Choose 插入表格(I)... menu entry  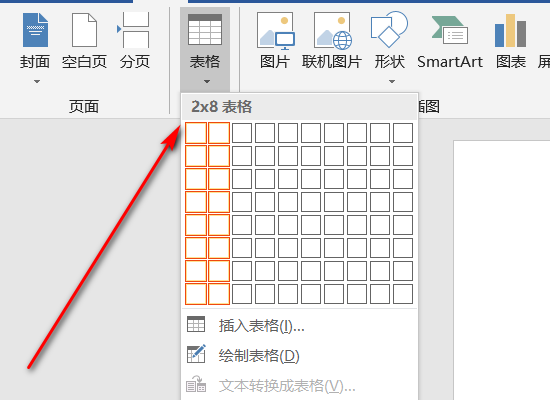pos(300,326)
